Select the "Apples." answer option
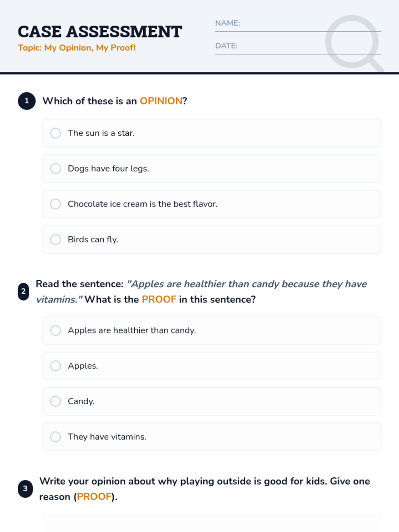 coord(56,366)
